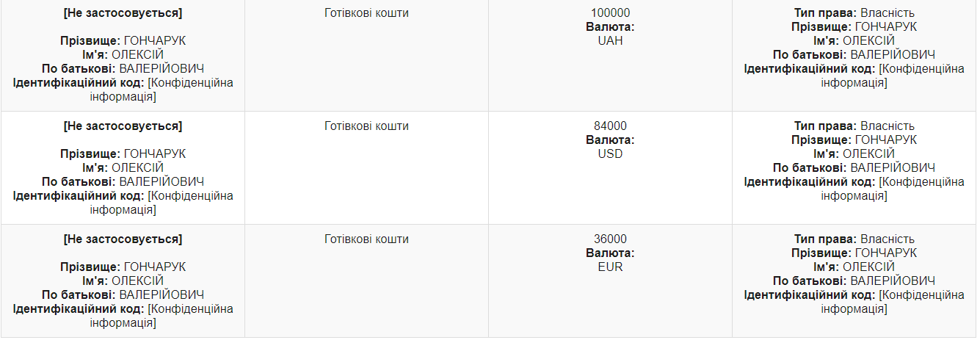Image resolution: width=980 pixels, height=340 pixels.
Task: Click 'Готівкові кошти' in the EUR row
Action: [x=366, y=239]
